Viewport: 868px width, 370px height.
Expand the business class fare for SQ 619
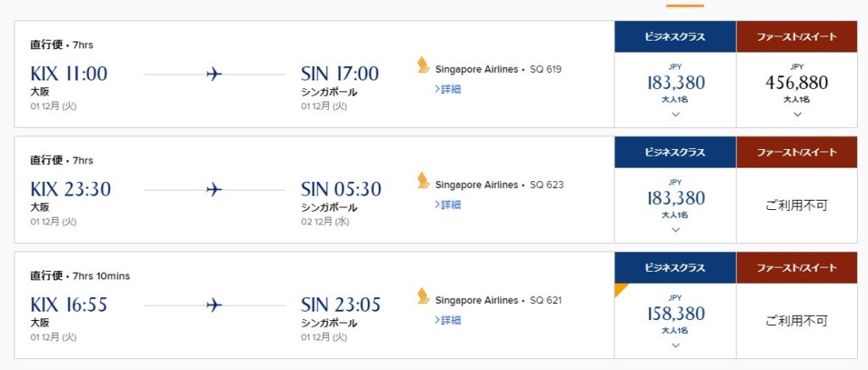(x=676, y=114)
